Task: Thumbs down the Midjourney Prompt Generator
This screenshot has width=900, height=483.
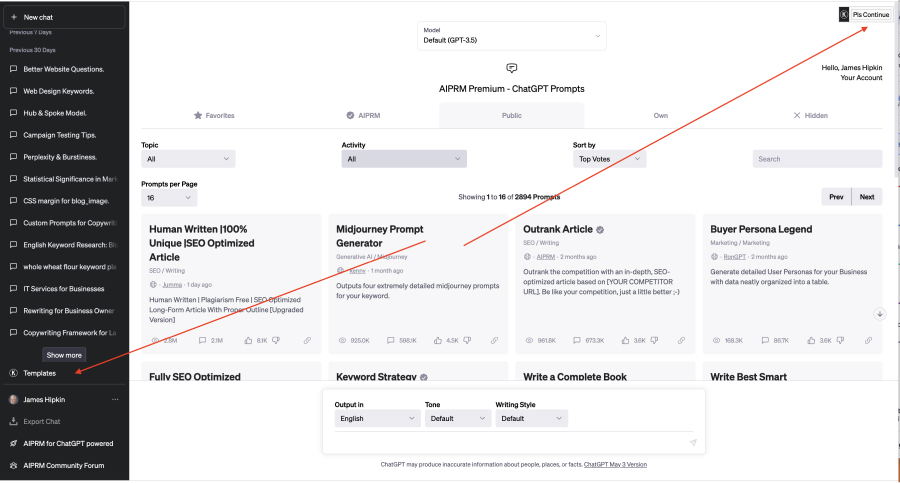Action: coord(467,341)
